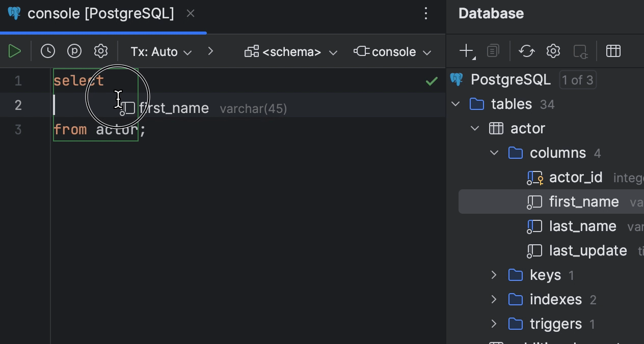Open the table data view grid icon
Viewport: 644px width, 344px height.
pos(613,51)
